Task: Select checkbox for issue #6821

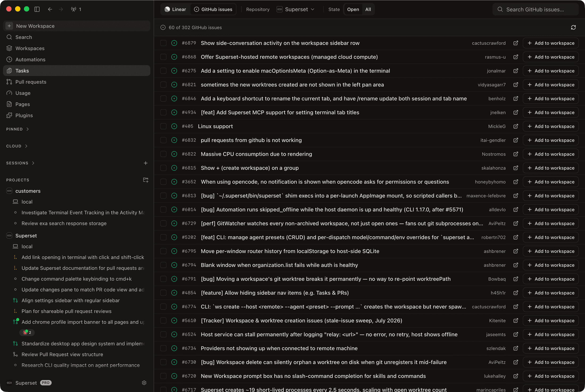Action: pyautogui.click(x=163, y=85)
